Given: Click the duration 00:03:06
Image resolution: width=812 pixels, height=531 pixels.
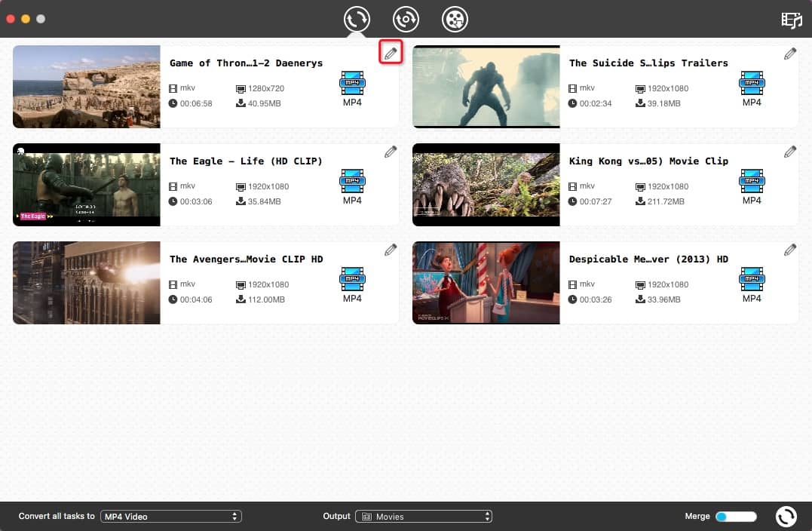Looking at the screenshot, I should click(196, 201).
